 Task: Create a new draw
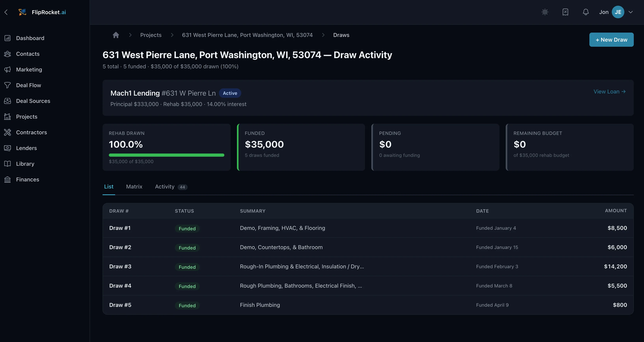click(612, 40)
